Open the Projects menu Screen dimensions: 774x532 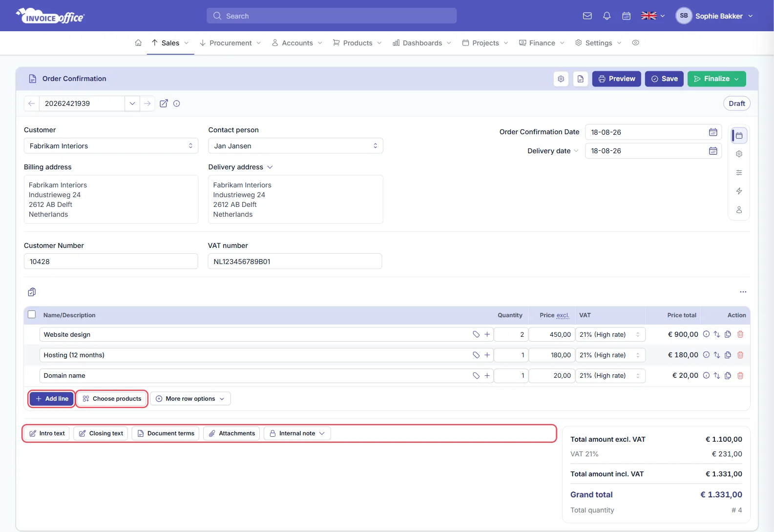485,43
